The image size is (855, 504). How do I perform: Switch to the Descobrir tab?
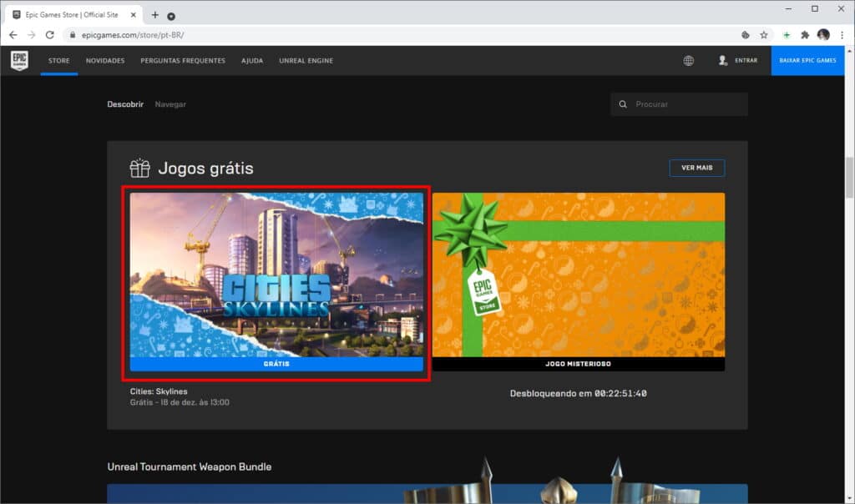(x=125, y=104)
